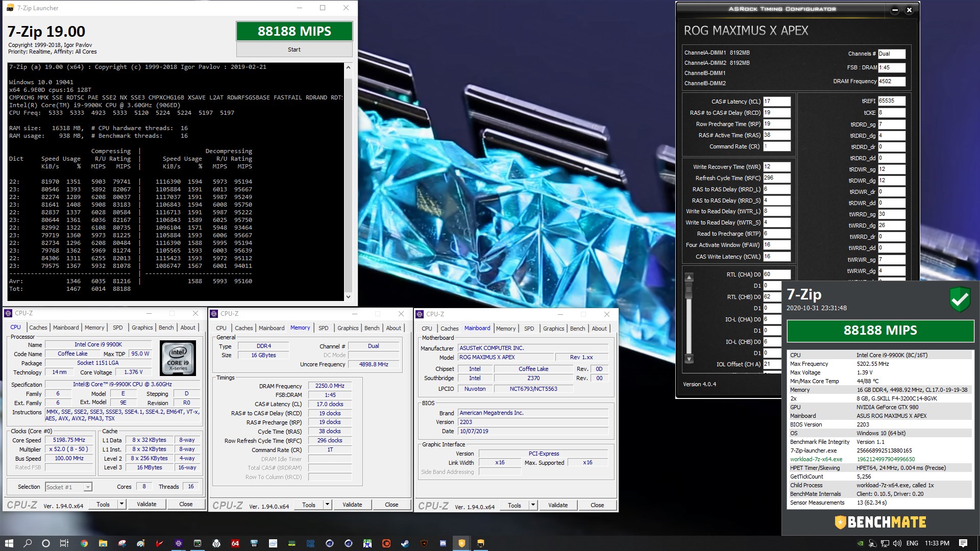The image size is (980, 551).
Task: Open Super Pi taskbar icon
Action: pos(367,543)
